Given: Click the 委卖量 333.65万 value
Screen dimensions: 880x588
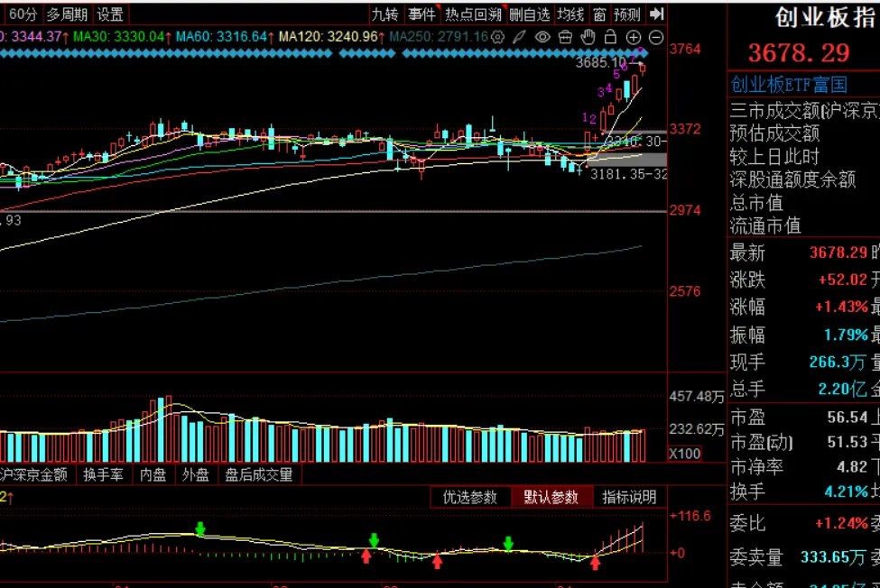Looking at the screenshot, I should pyautogui.click(x=832, y=557).
